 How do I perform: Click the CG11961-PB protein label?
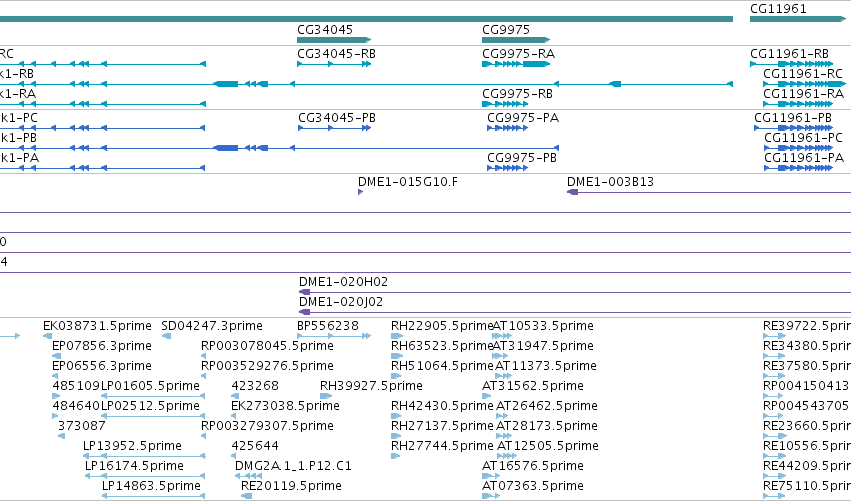tap(793, 118)
